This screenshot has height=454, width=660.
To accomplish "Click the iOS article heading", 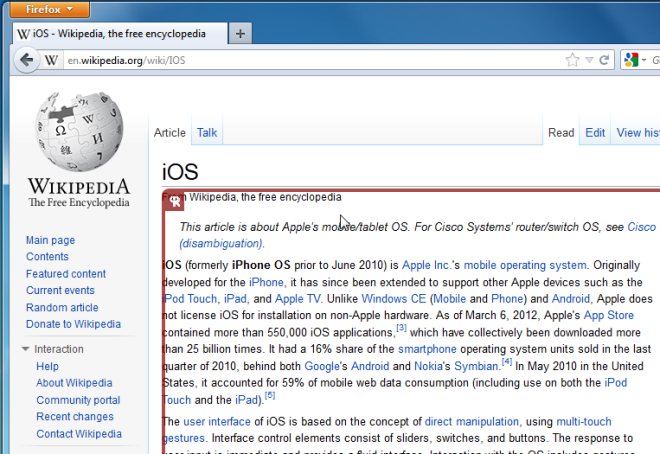I will pos(180,172).
